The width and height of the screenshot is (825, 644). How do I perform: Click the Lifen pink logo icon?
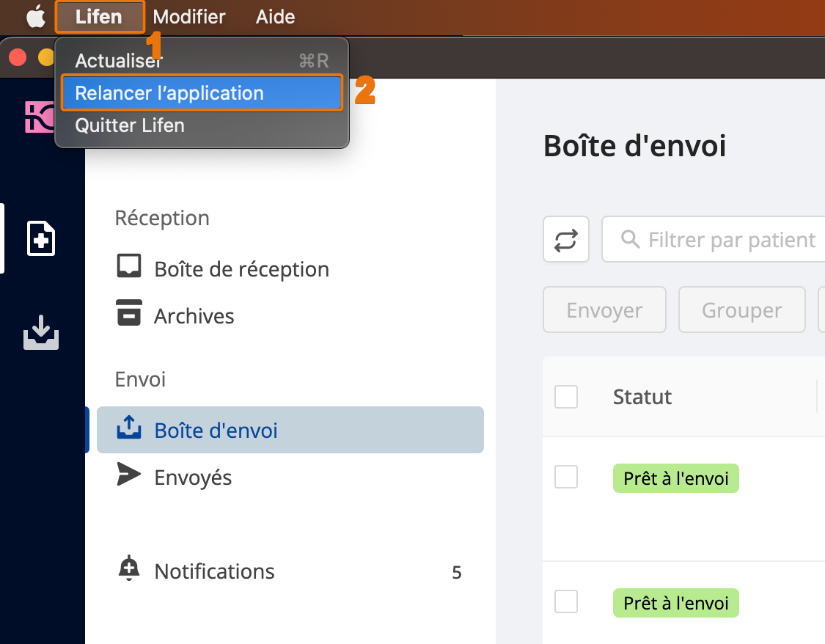40,117
